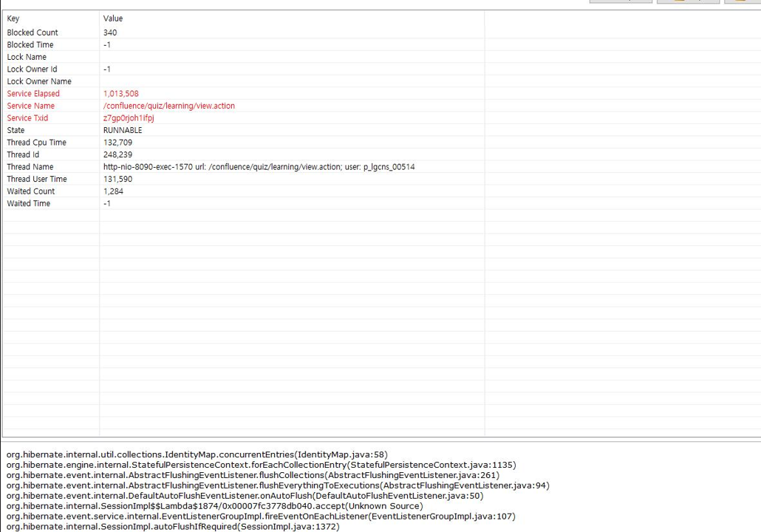Select the red Service Name key
Image resolution: width=761 pixels, height=532 pixels.
(x=31, y=106)
